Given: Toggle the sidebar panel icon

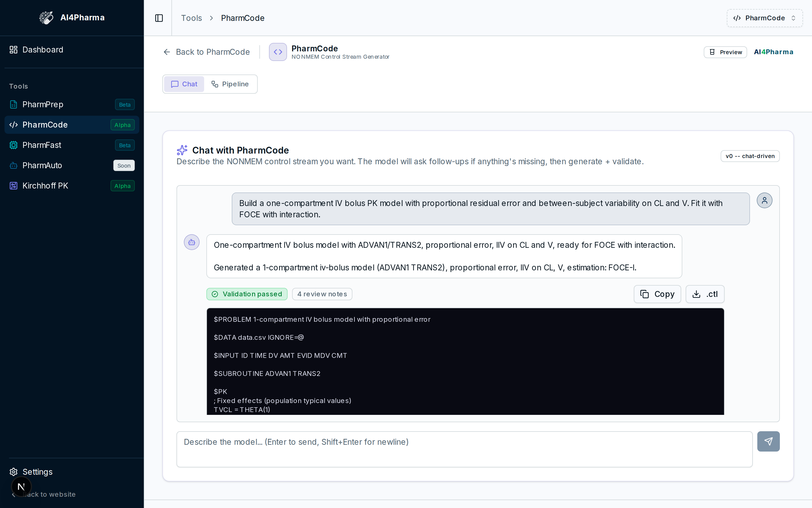Looking at the screenshot, I should [159, 18].
